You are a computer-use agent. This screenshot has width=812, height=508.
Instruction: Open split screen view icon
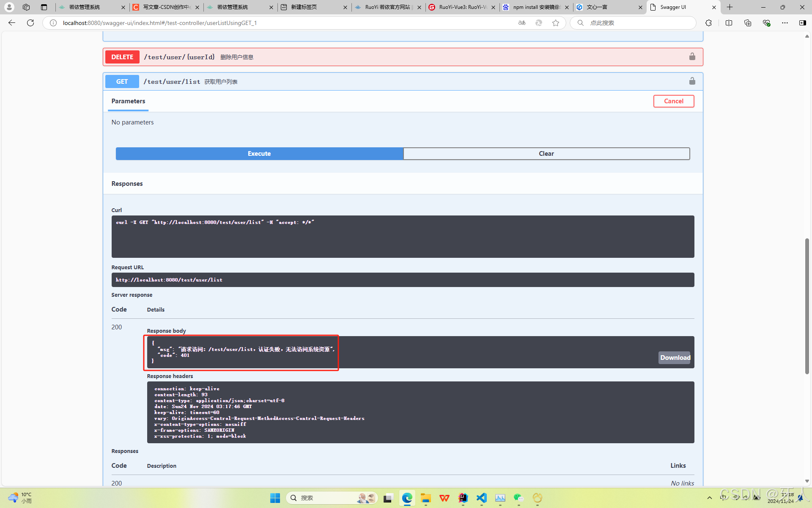(x=729, y=23)
